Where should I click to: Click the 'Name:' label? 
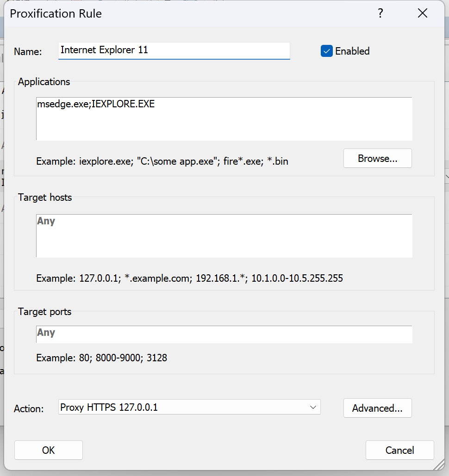point(28,52)
